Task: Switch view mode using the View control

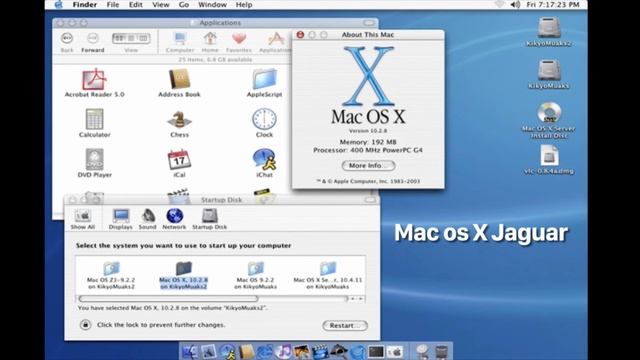Action: [x=131, y=38]
